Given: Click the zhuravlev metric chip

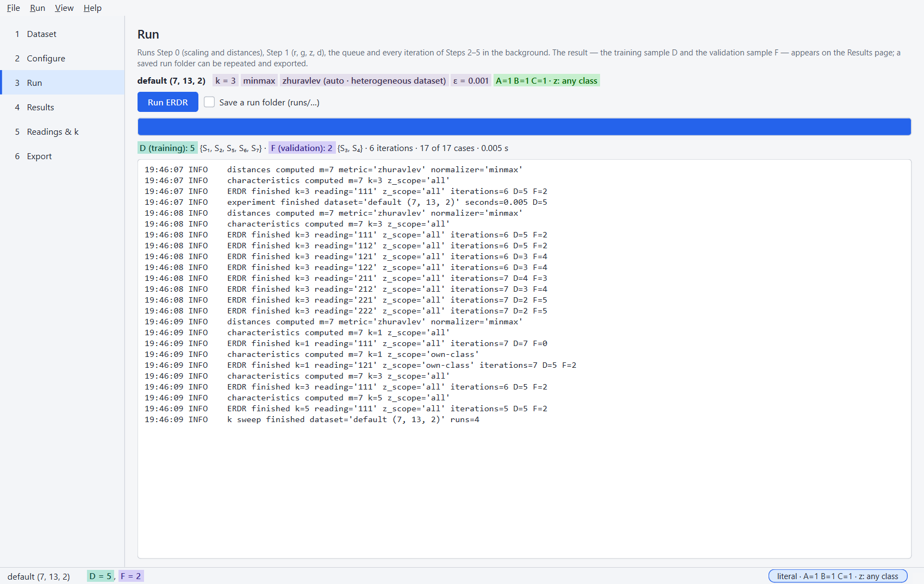Looking at the screenshot, I should click(x=364, y=80).
